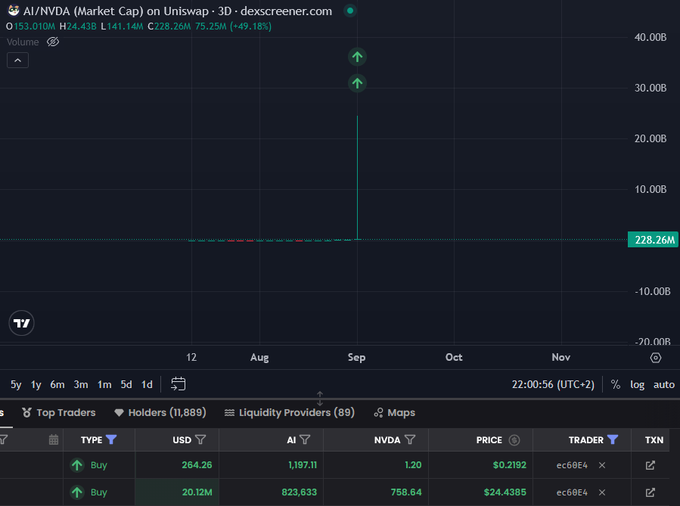Toggle auto scale mode
The image size is (680, 506).
(x=664, y=385)
